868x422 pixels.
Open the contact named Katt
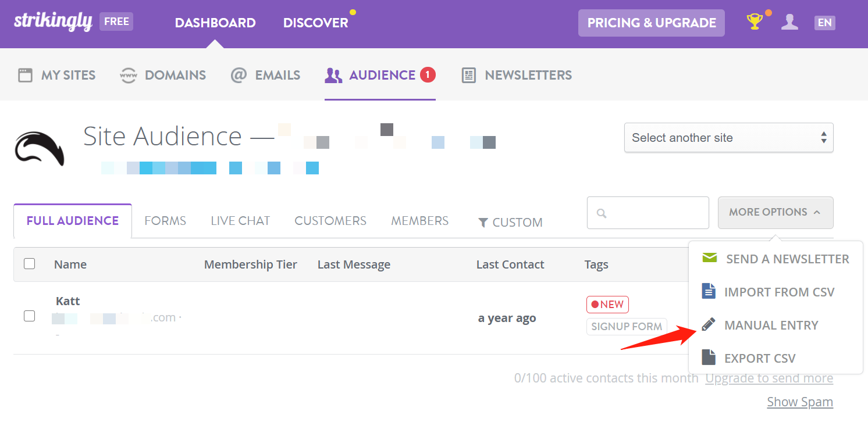point(68,301)
